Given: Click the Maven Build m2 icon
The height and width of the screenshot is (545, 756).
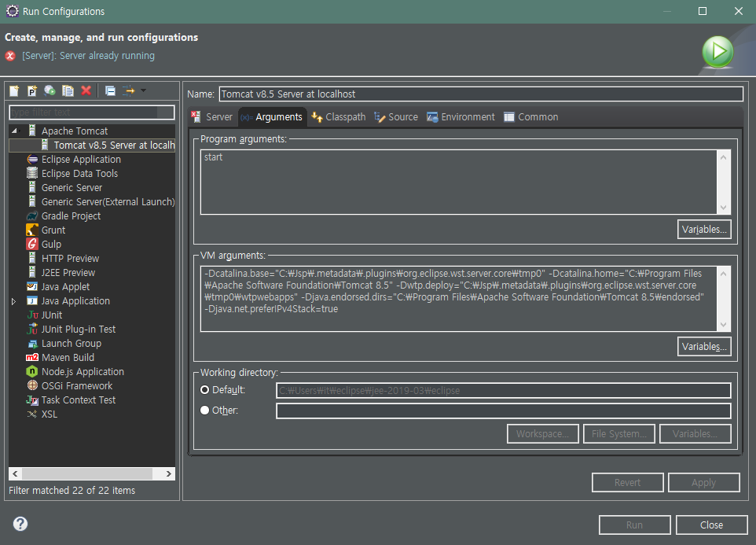Looking at the screenshot, I should (x=32, y=357).
